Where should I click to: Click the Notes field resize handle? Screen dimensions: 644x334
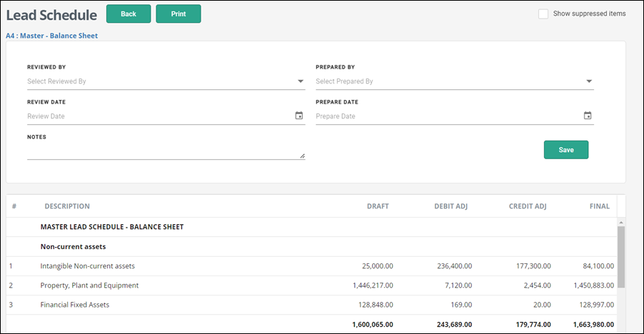(302, 156)
